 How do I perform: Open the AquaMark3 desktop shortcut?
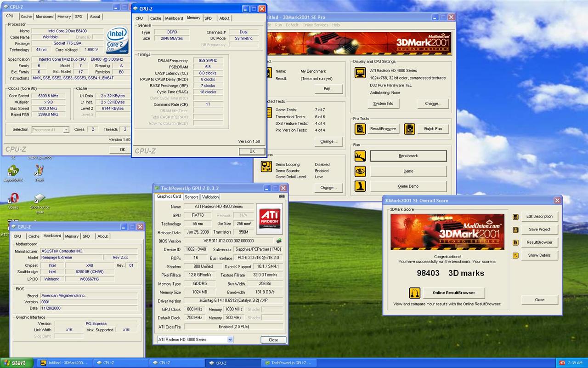[x=13, y=173]
